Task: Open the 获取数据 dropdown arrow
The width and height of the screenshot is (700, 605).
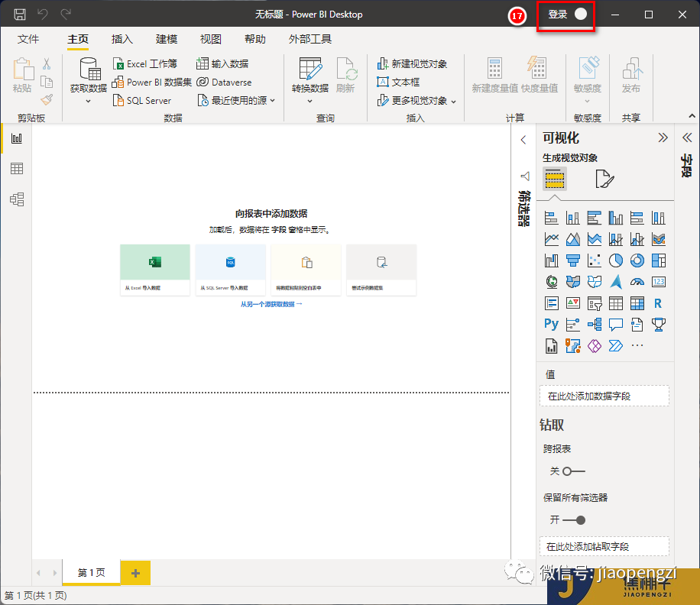Action: (89, 102)
